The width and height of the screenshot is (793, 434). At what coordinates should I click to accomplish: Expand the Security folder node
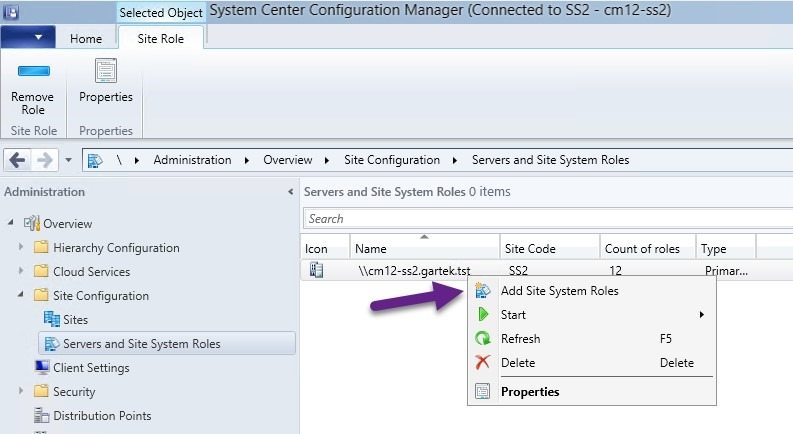[x=21, y=390]
